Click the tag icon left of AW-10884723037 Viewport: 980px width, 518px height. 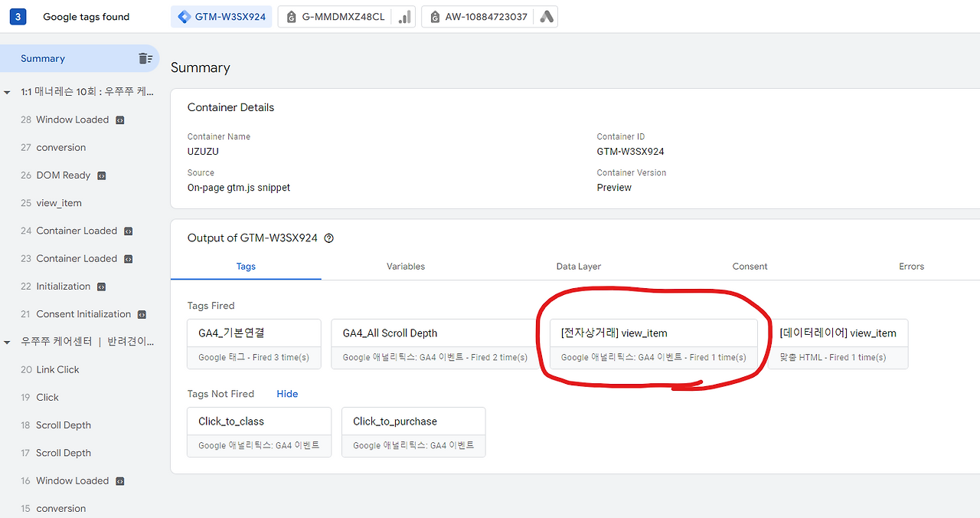pyautogui.click(x=435, y=17)
